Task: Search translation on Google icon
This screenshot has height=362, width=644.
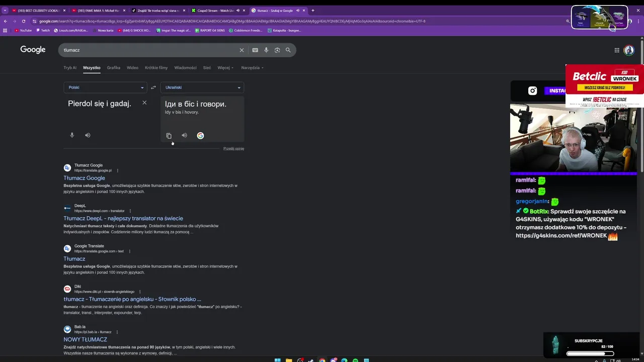Action: tap(200, 135)
